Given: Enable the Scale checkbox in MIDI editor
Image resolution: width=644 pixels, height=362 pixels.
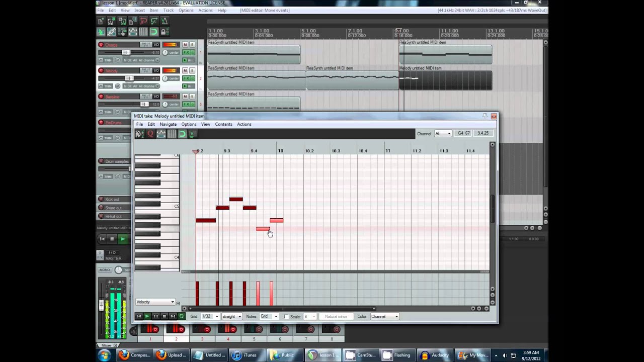Looking at the screenshot, I should tap(286, 317).
